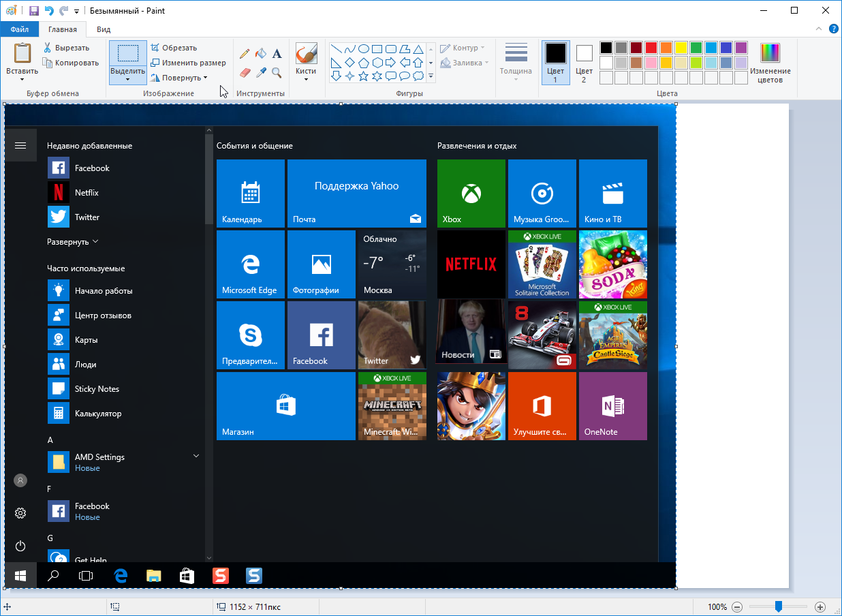Screen dimensions: 842x616
Task: Click the Undo arrow in title bar
Action: 48,11
